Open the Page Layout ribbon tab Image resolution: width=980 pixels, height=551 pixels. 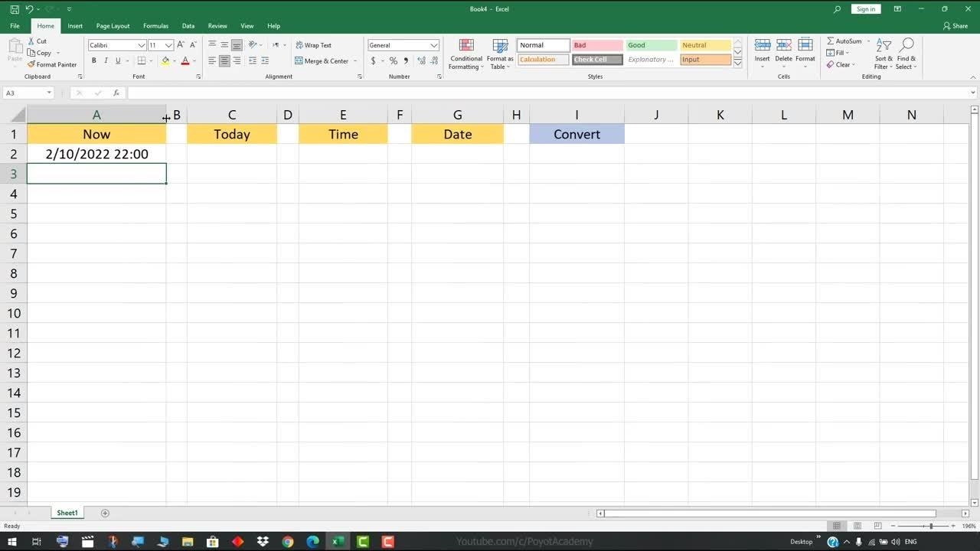[113, 26]
